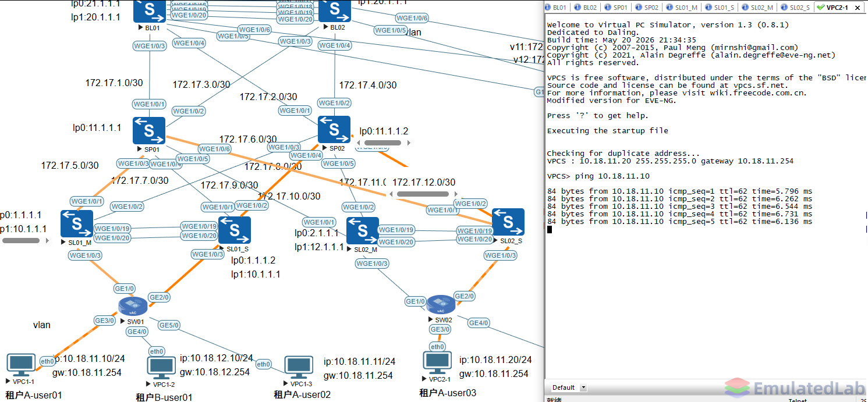Click the info icon on the SP02 tab
This screenshot has width=868, height=402.
[x=638, y=8]
